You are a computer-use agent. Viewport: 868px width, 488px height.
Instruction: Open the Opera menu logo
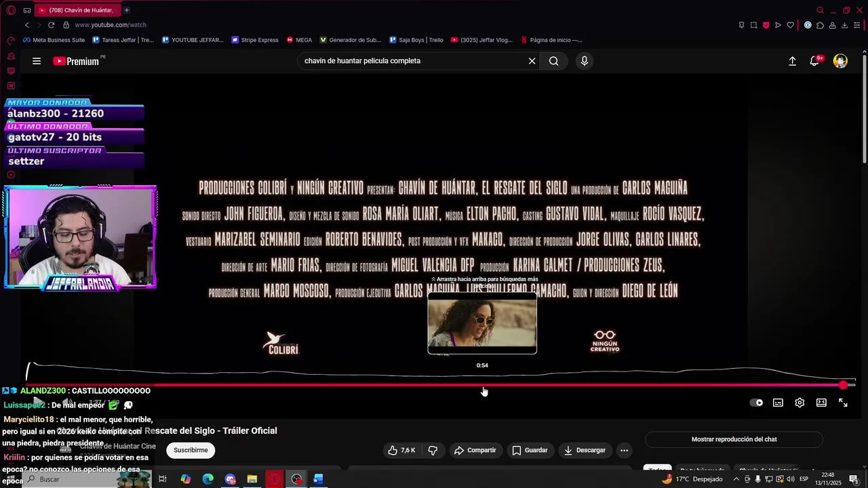coord(10,10)
